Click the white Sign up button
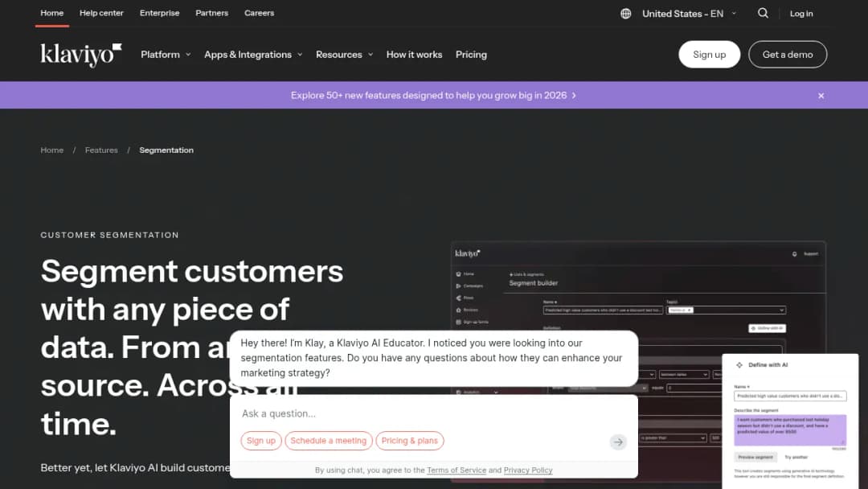 709,54
